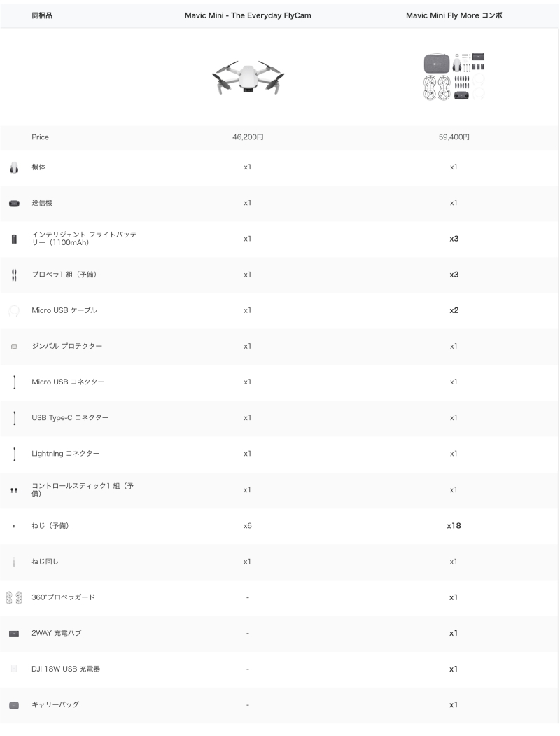
Task: Click the DJI 18W USB charger icon
Action: pyautogui.click(x=14, y=669)
